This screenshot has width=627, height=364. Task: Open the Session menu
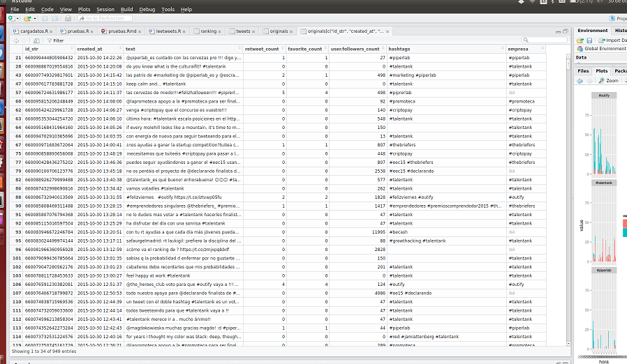pos(105,9)
